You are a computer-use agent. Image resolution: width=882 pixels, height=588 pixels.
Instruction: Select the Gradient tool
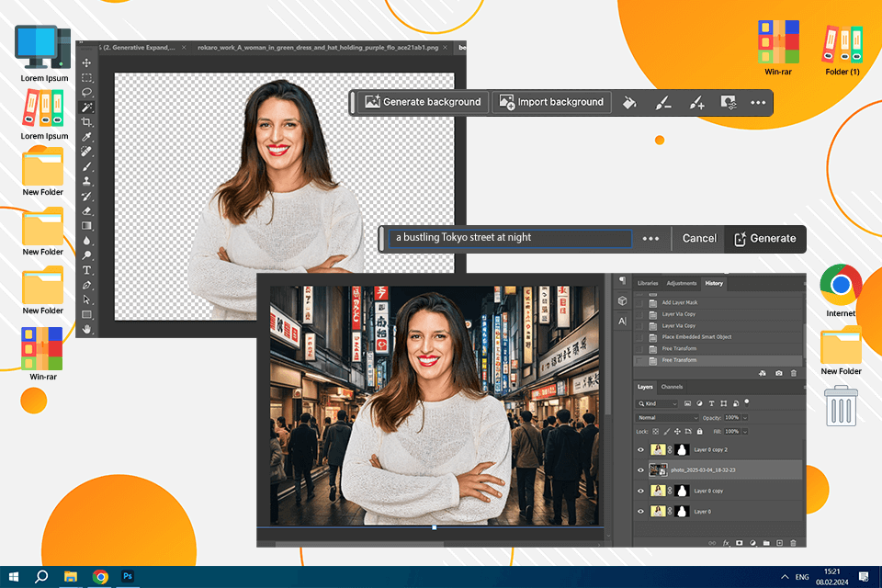click(x=86, y=226)
